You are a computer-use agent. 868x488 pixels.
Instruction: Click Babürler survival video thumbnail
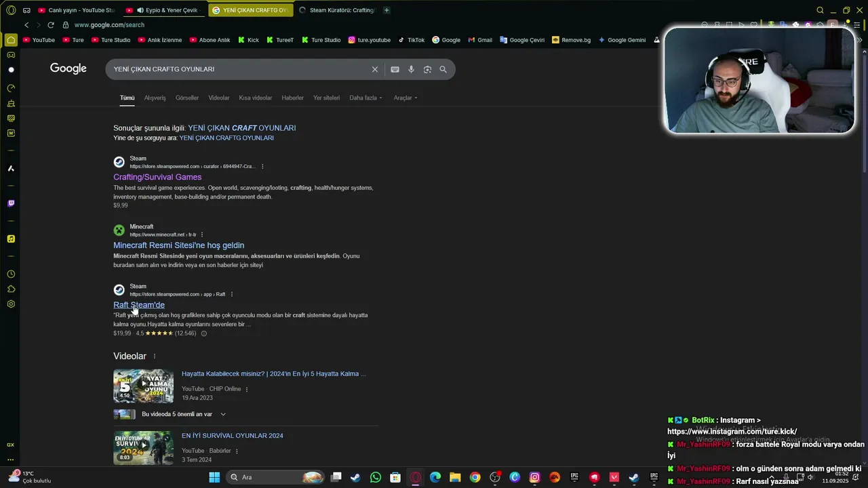coord(143,448)
